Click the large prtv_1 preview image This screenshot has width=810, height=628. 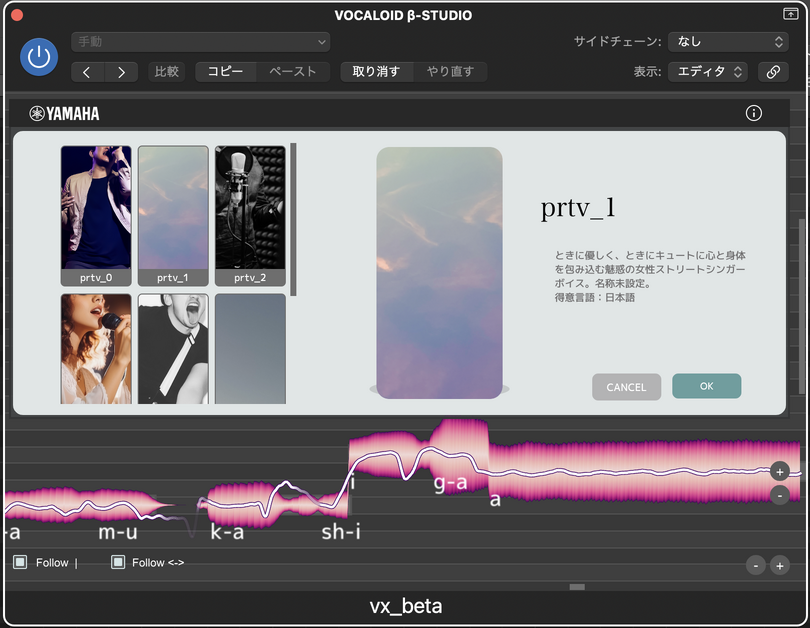(x=439, y=273)
